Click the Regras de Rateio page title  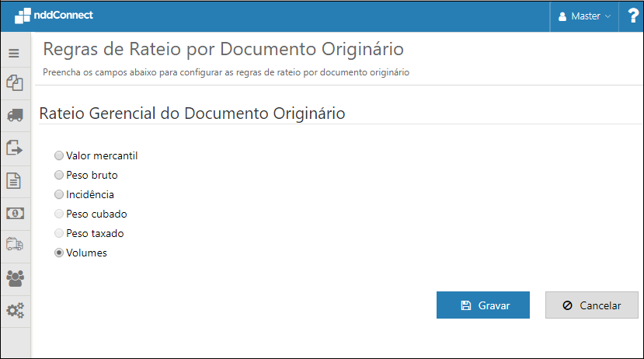(x=224, y=49)
